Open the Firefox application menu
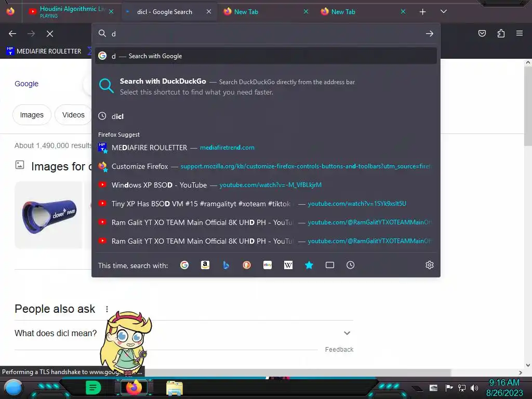532x399 pixels. pos(520,33)
